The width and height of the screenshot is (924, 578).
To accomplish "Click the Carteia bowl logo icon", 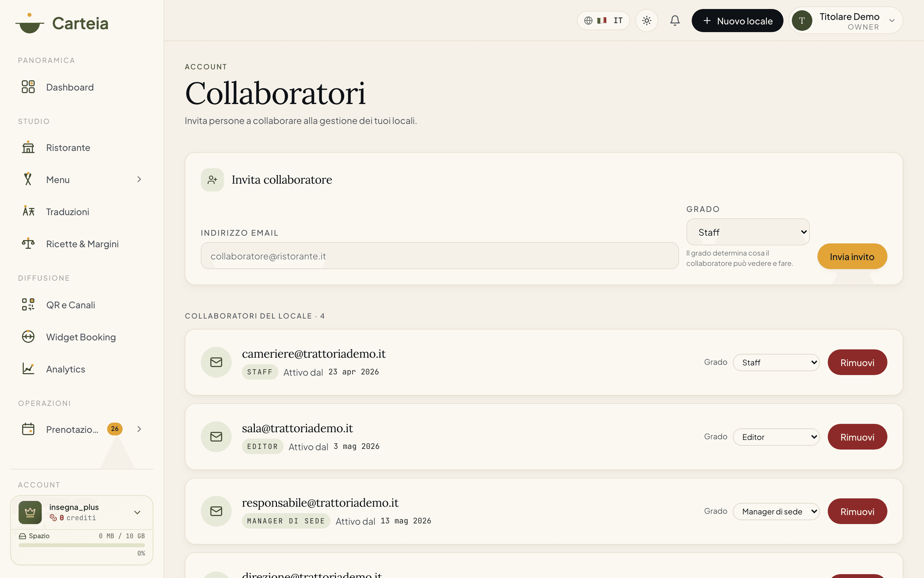I will click(x=30, y=23).
